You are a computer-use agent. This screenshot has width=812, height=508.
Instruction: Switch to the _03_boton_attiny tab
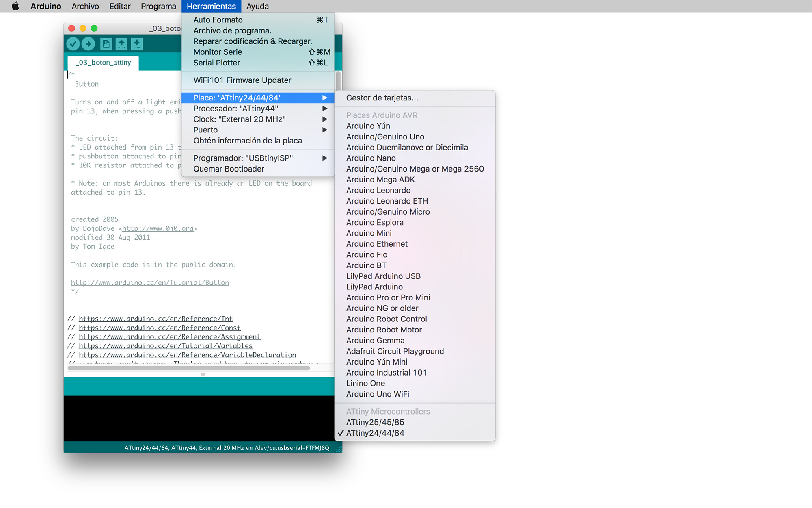tap(103, 63)
